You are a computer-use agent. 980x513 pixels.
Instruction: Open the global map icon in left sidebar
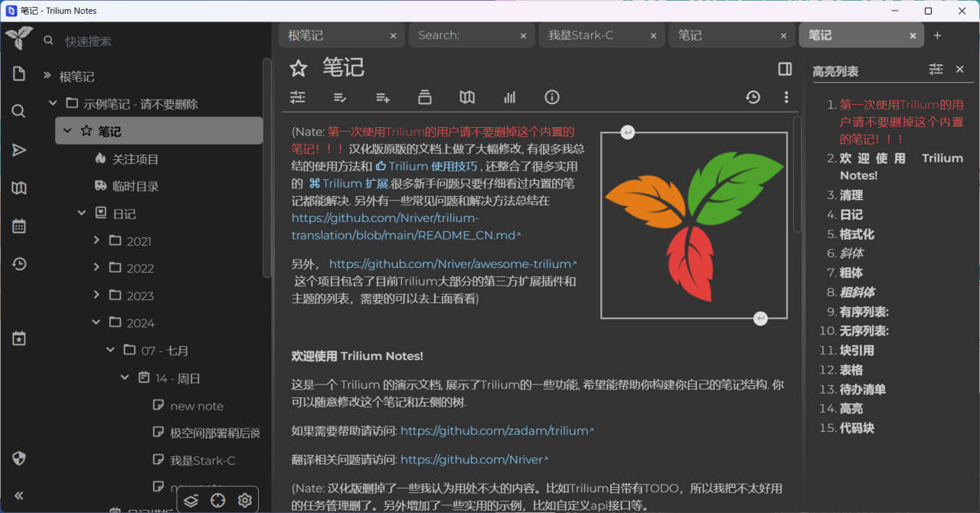[x=18, y=188]
